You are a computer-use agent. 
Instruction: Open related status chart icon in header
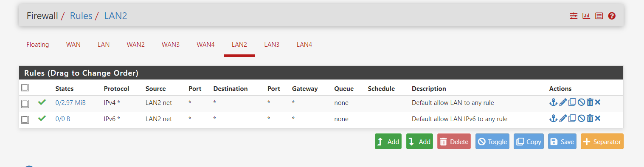586,16
